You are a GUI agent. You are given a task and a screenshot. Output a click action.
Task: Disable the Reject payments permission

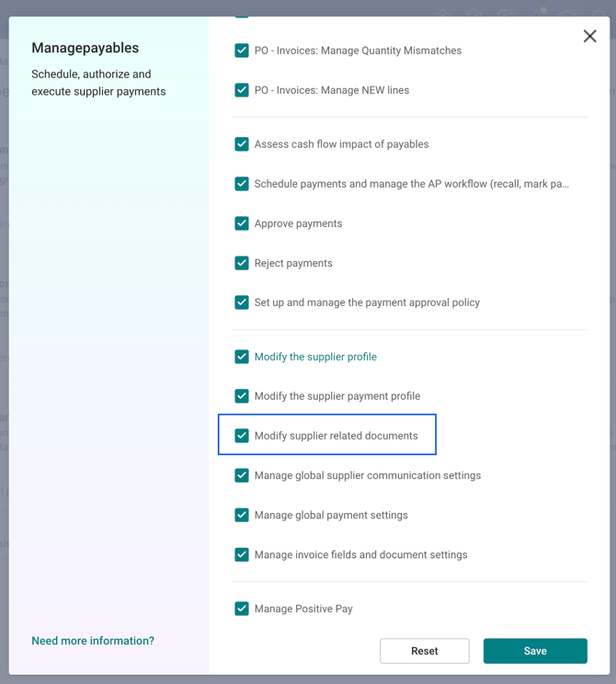tap(242, 263)
